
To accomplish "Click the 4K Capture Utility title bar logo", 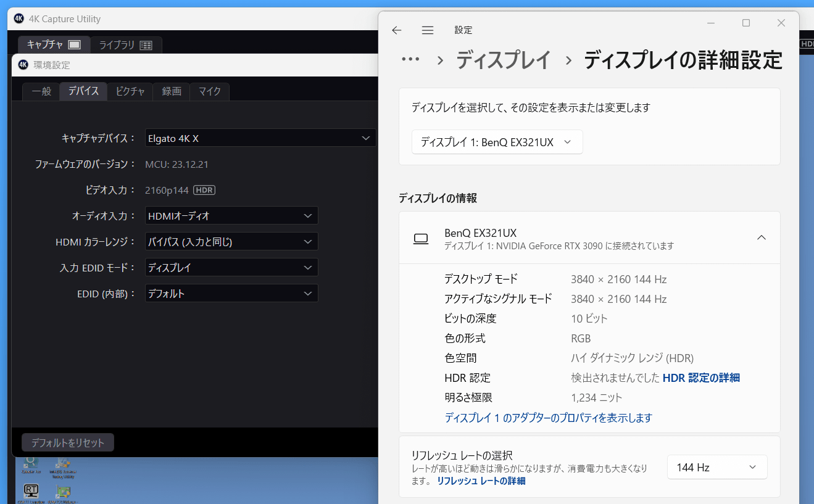I will click(19, 19).
